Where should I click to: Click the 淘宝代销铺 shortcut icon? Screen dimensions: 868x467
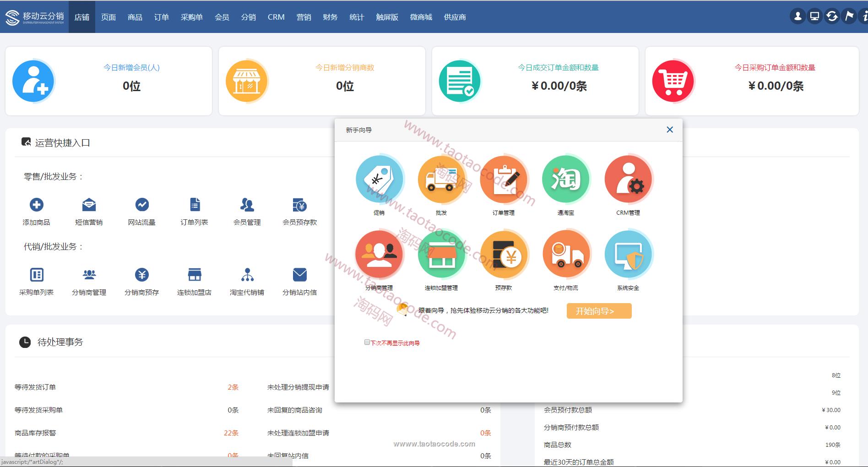pos(247,275)
